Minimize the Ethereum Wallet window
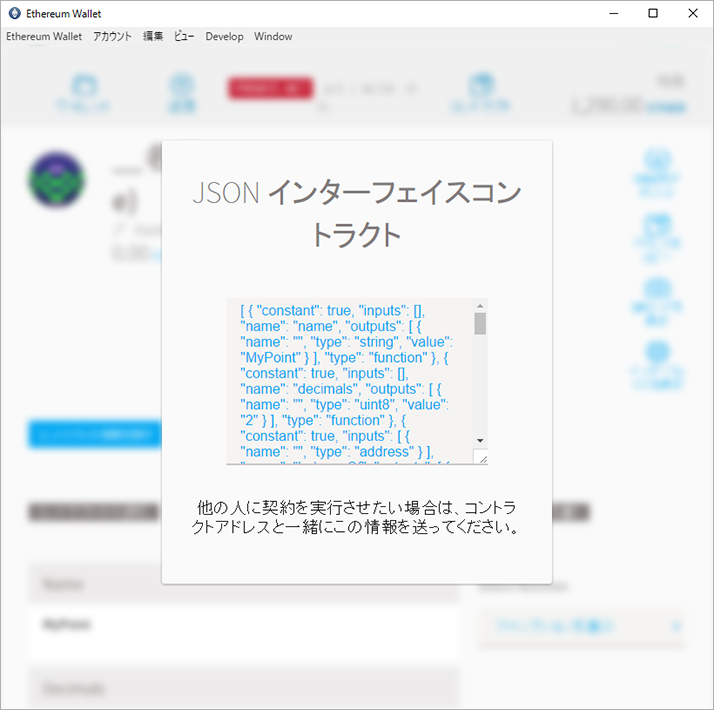The width and height of the screenshot is (714, 710). pyautogui.click(x=613, y=14)
